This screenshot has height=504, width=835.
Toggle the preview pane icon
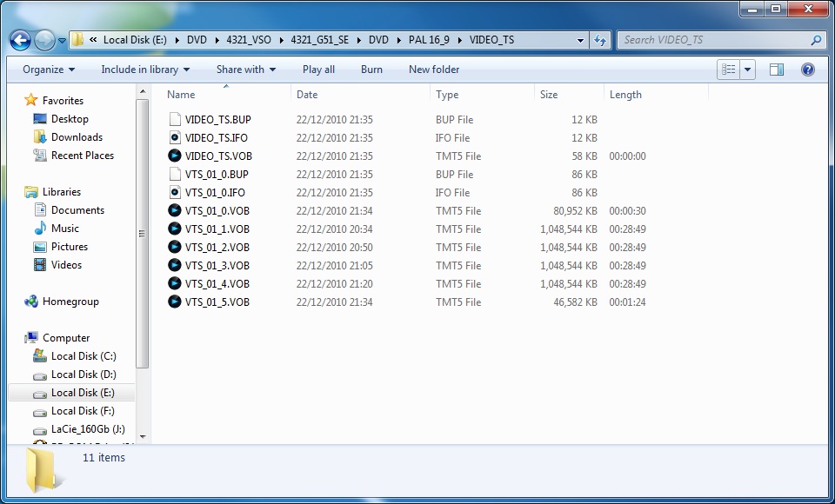[777, 70]
